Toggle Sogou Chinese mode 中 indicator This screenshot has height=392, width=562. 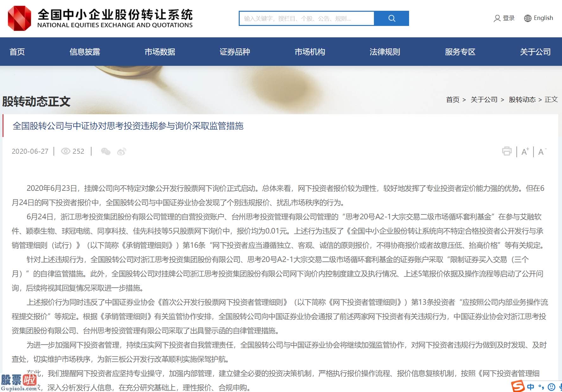coord(531,387)
